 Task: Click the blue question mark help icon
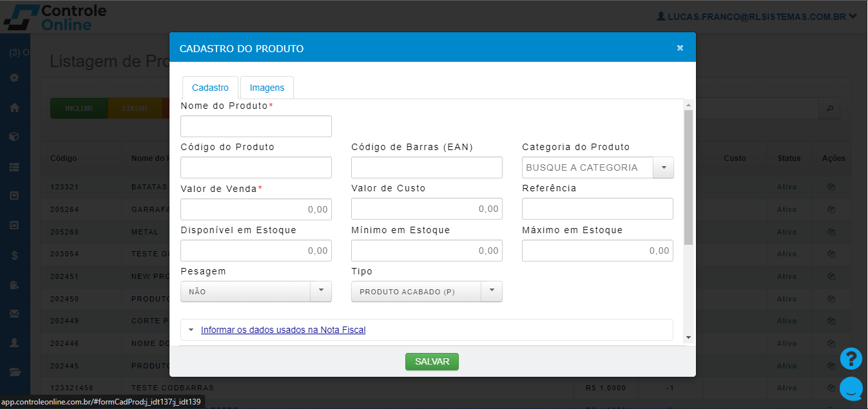tap(851, 359)
